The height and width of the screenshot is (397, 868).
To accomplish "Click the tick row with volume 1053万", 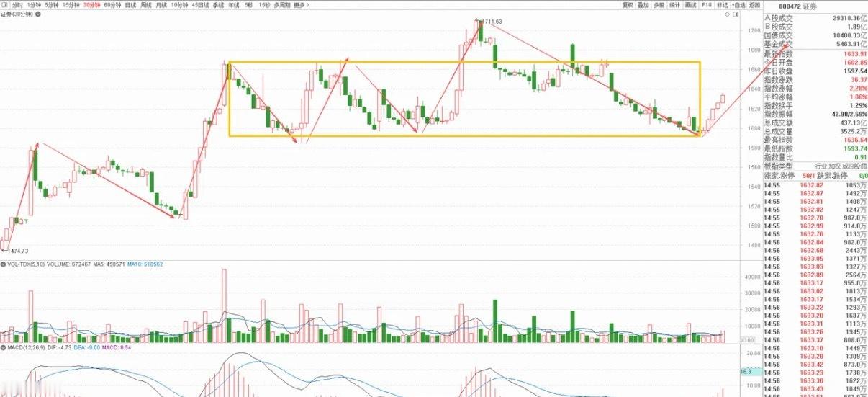I will point(815,184).
